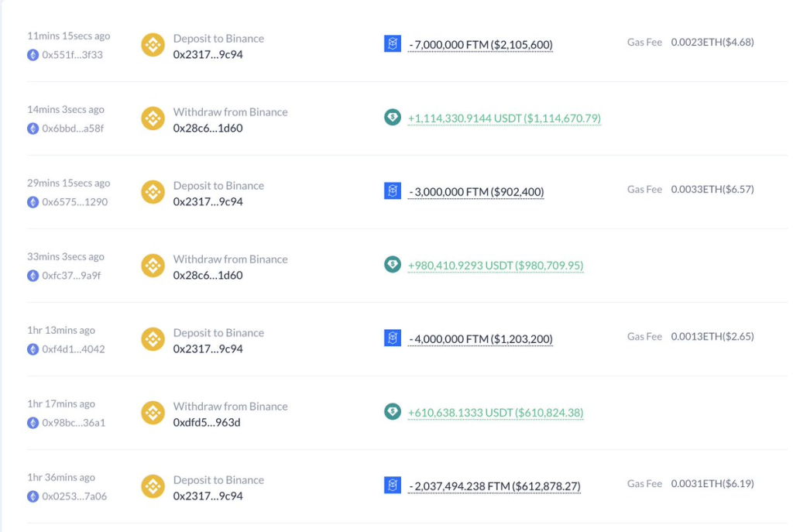The image size is (793, 532).
Task: Click the Ethereum icon beside 0xfc37...9a9f
Action: (33, 276)
